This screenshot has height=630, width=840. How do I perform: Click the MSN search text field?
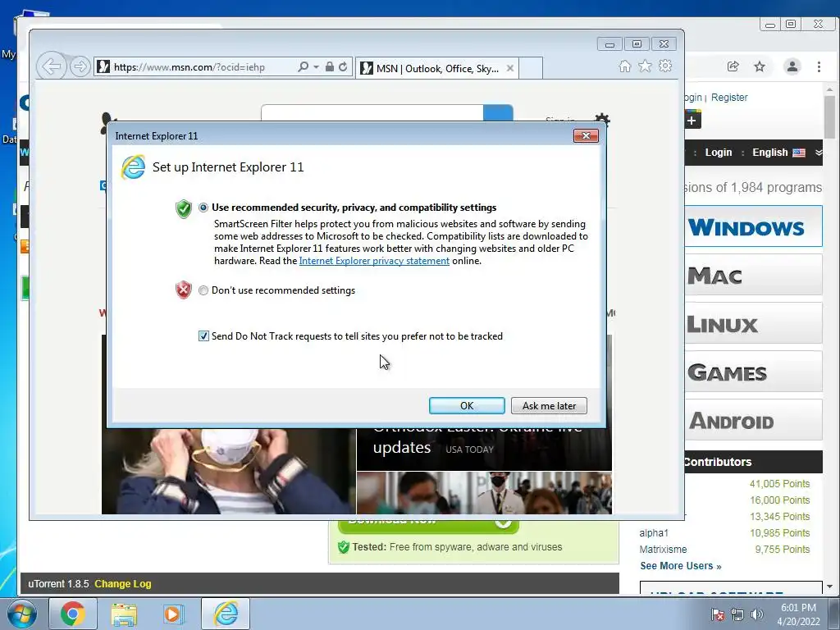tap(372, 113)
